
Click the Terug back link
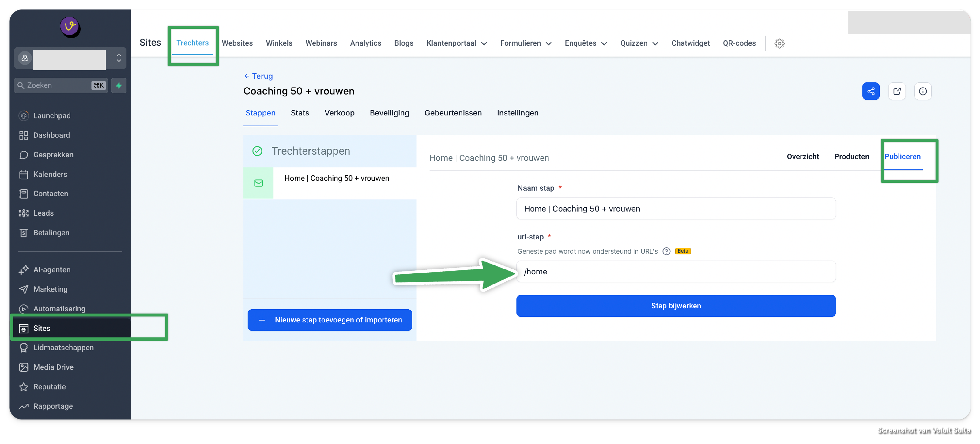tap(258, 76)
